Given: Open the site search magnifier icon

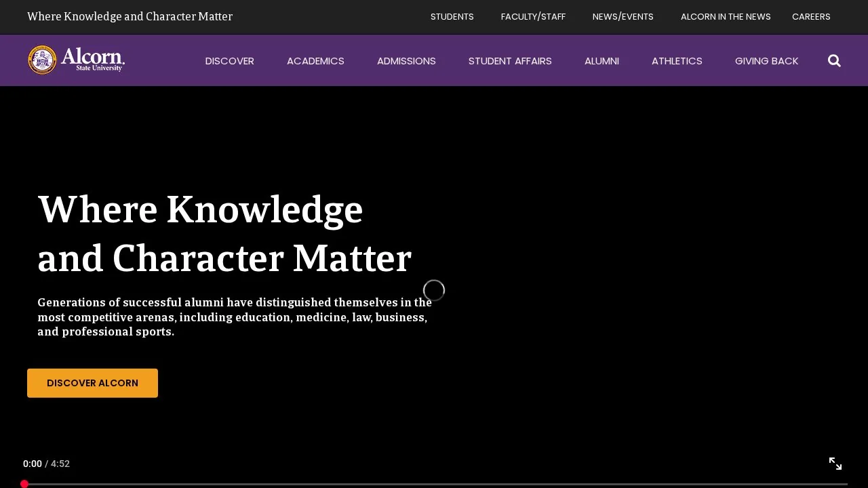Looking at the screenshot, I should 834,61.
